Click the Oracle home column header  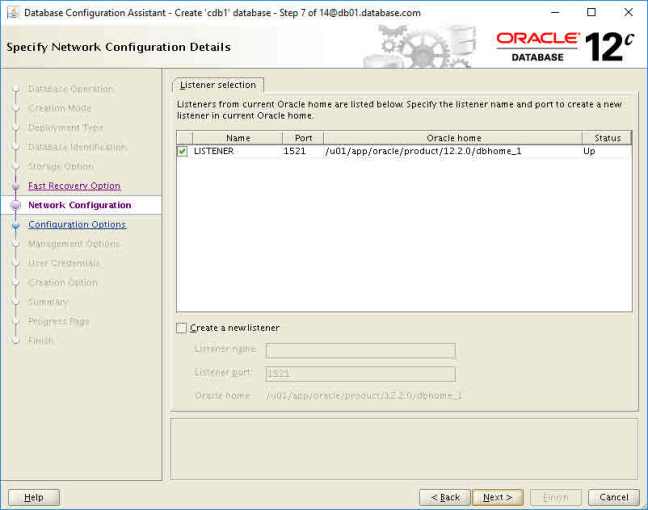[454, 138]
